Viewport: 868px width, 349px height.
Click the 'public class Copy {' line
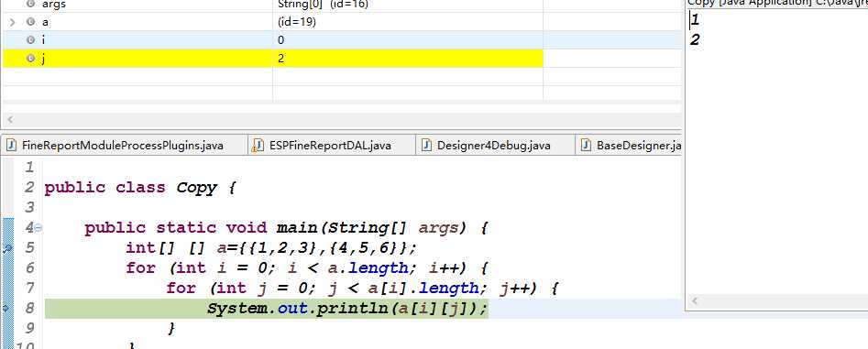pyautogui.click(x=140, y=188)
